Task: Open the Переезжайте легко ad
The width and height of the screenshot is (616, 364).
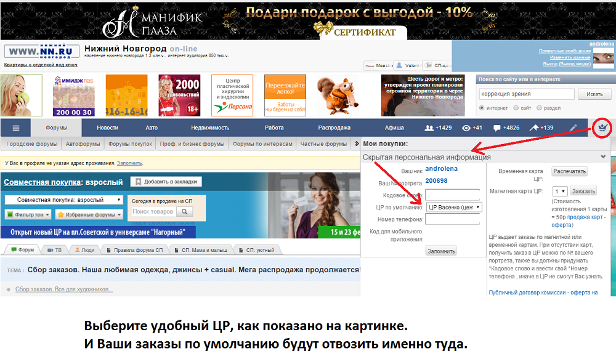Action: 285,95
